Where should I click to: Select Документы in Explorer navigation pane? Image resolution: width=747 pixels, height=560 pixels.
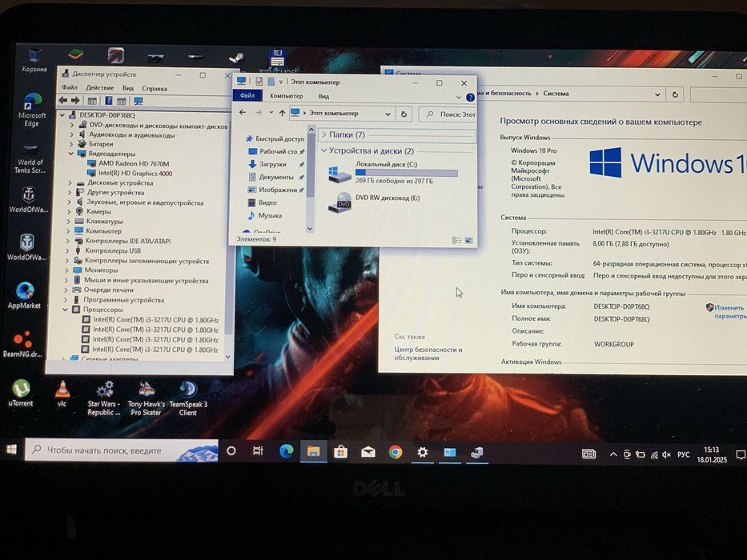[x=276, y=177]
